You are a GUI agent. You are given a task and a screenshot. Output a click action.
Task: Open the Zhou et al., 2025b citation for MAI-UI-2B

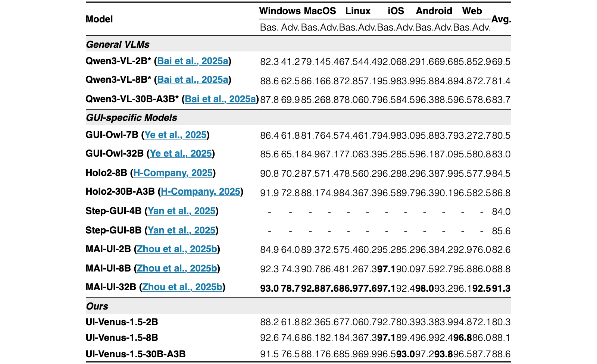click(x=177, y=249)
